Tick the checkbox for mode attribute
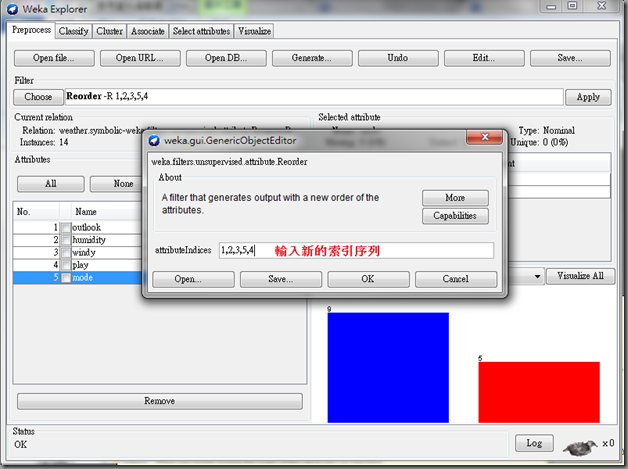 point(66,278)
